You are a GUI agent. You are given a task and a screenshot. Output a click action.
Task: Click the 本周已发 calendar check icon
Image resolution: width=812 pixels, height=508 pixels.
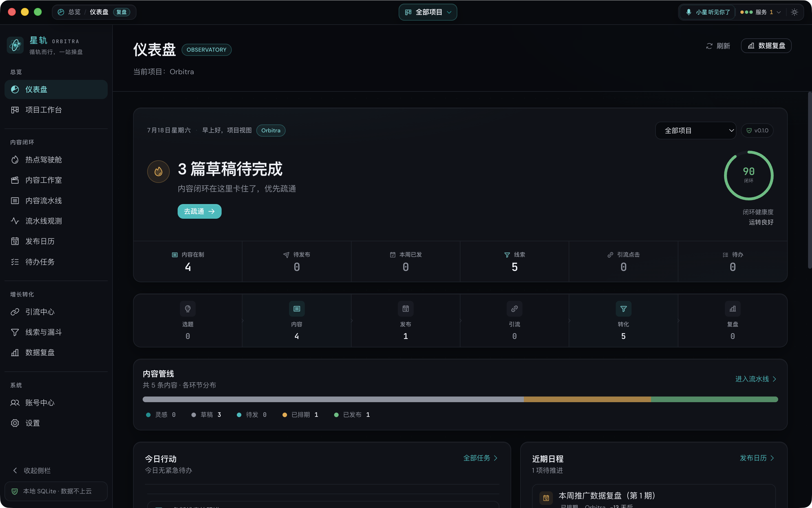coord(392,255)
